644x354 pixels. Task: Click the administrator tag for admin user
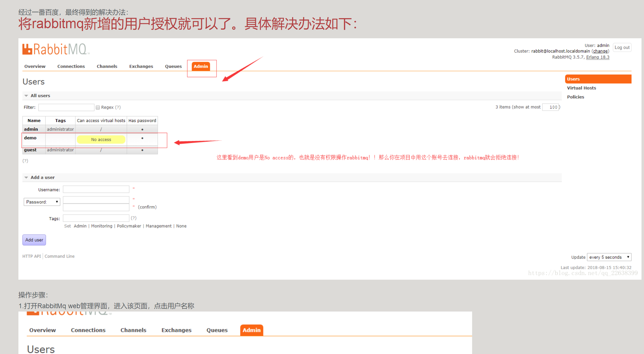60,129
